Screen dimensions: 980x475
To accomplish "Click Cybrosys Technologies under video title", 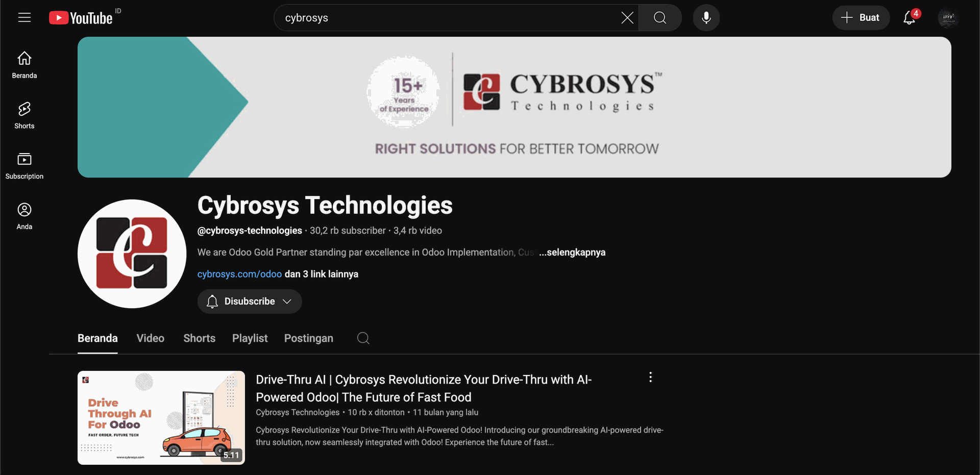I will tap(298, 412).
